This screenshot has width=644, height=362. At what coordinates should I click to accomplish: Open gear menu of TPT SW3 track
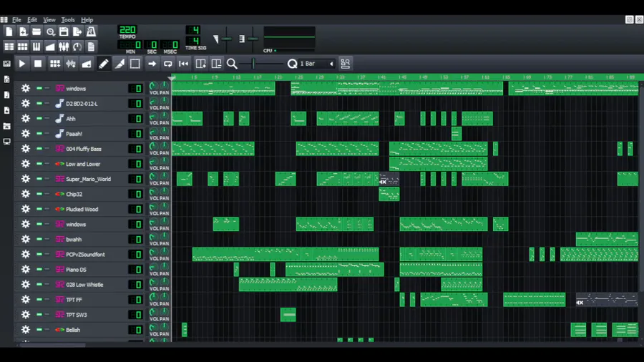(26, 314)
